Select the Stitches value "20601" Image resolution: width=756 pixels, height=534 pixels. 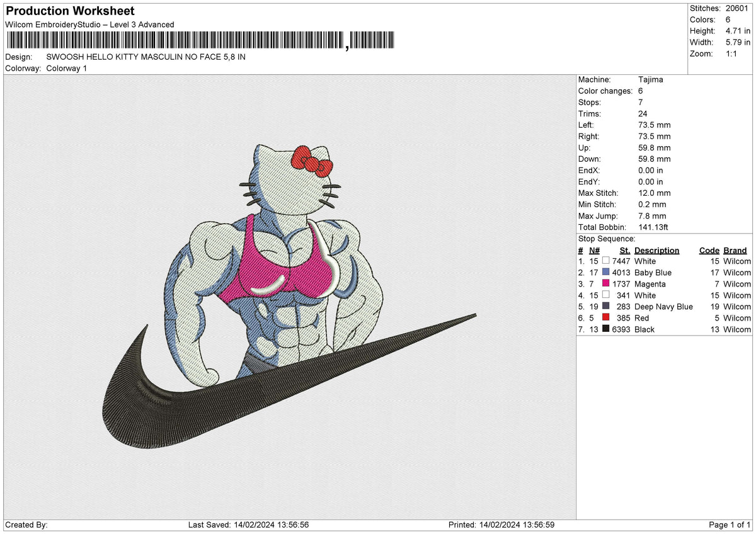click(x=738, y=8)
